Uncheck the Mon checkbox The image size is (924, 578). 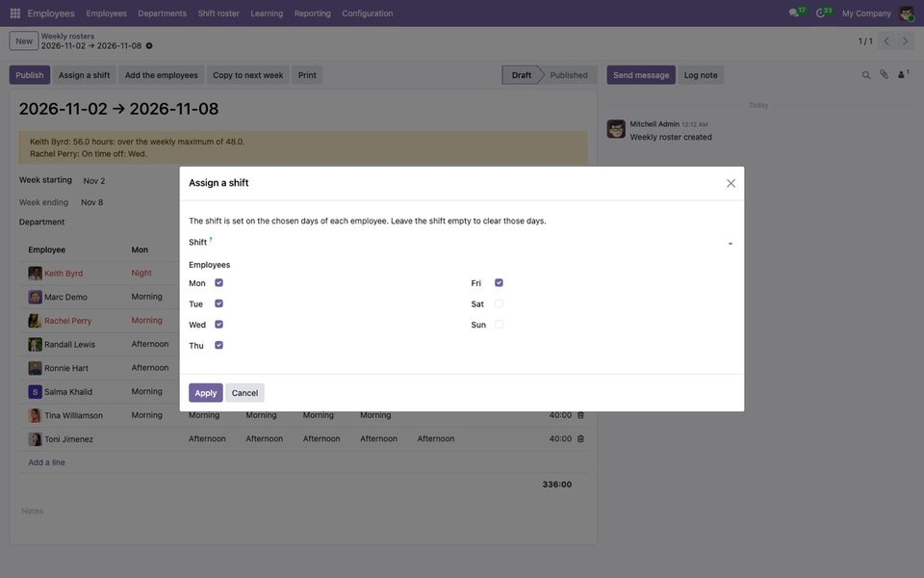point(218,283)
